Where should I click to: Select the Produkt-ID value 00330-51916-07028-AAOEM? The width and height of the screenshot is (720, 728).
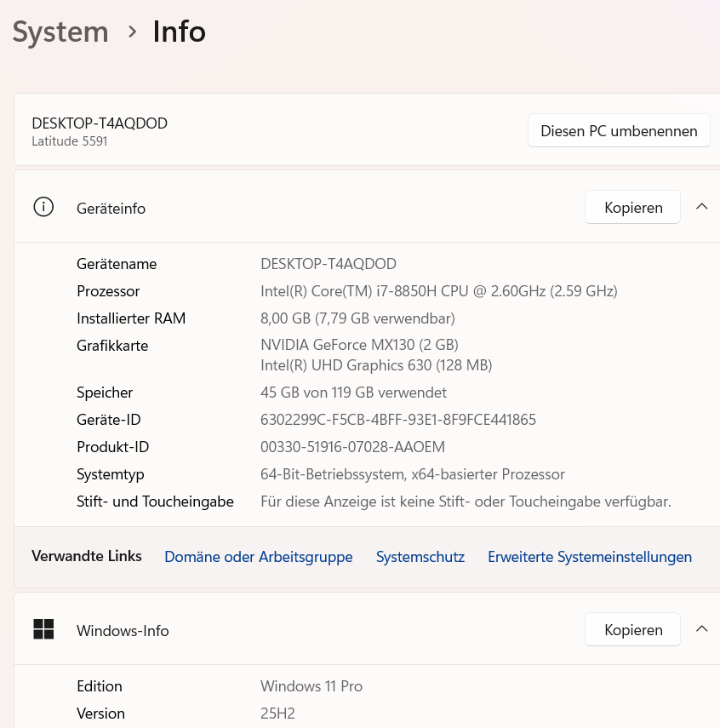pos(352,447)
